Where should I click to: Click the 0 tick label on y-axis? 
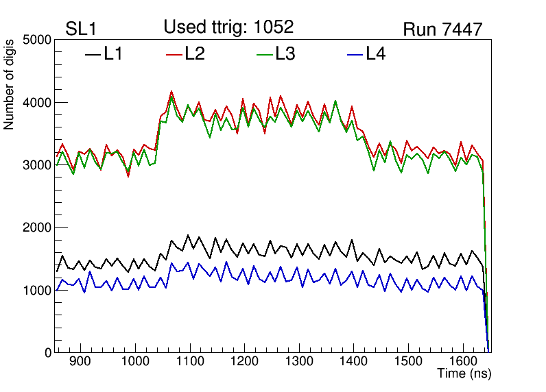point(47,353)
